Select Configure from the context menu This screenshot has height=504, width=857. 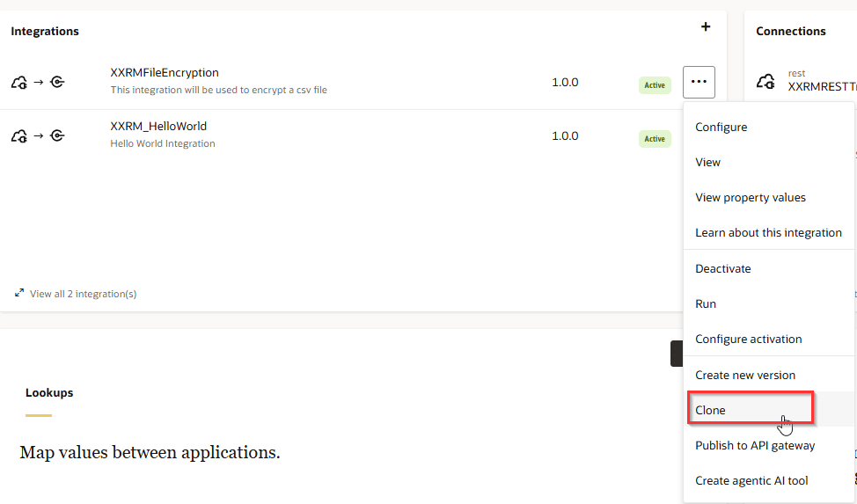[x=721, y=127]
